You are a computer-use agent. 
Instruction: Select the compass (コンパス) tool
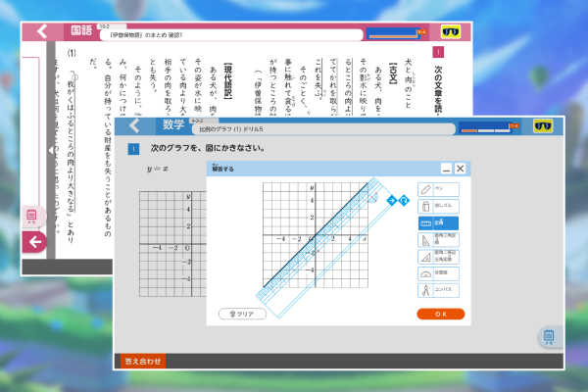tap(438, 290)
